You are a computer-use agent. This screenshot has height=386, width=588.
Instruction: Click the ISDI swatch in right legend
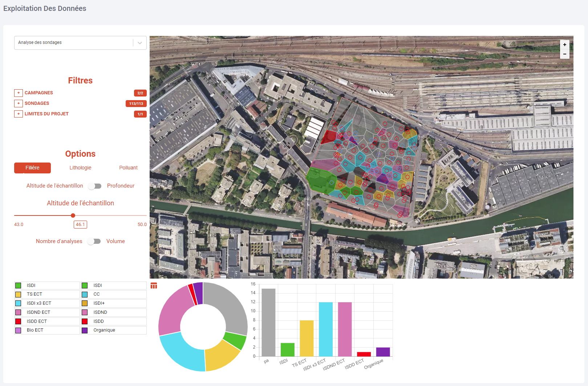(85, 286)
